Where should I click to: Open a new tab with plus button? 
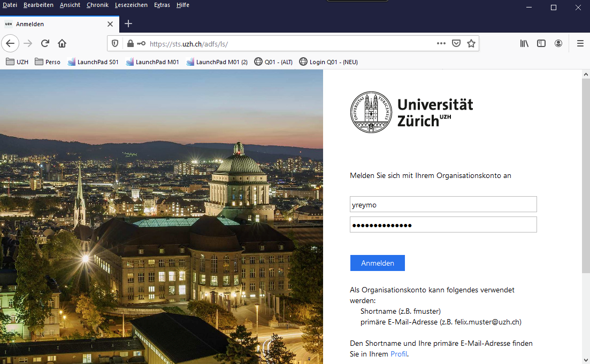point(128,24)
